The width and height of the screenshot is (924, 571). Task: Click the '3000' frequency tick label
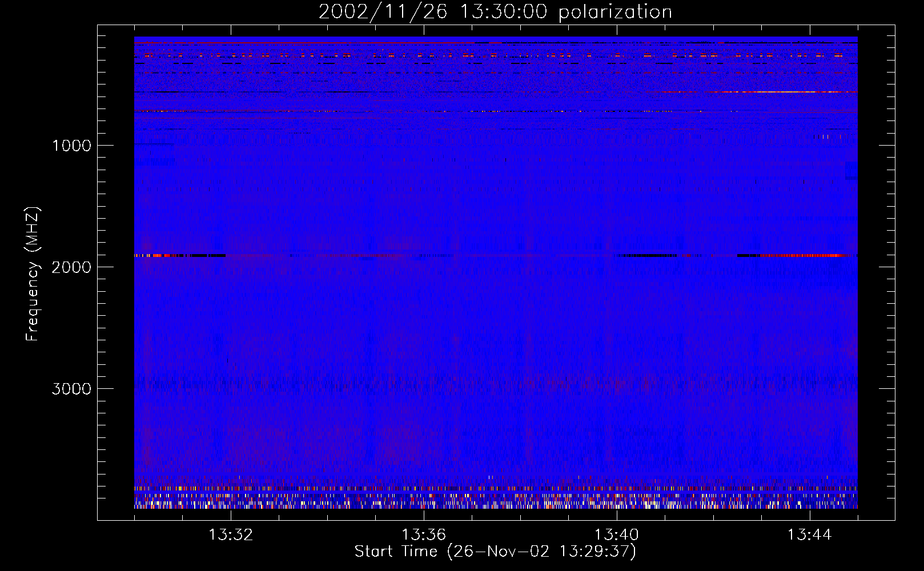(71, 389)
